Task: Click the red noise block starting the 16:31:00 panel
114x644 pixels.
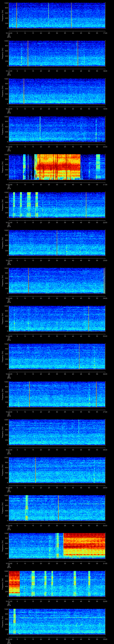Action: point(14,583)
